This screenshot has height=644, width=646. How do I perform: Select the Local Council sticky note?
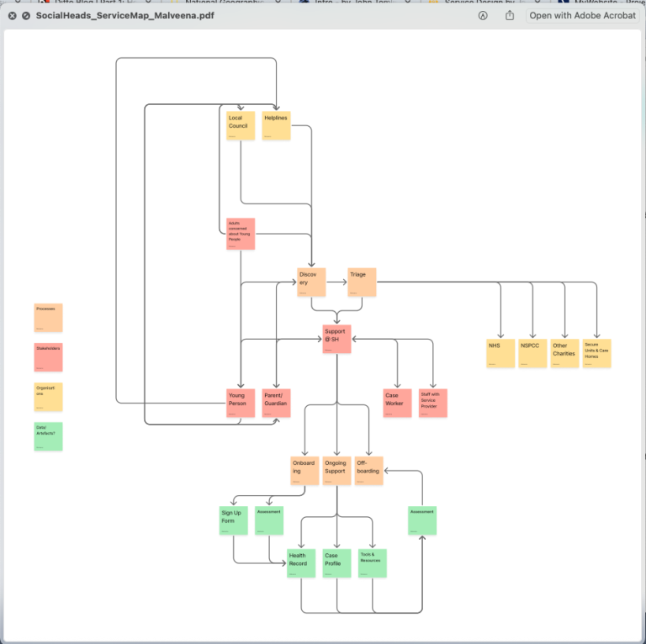pos(241,125)
